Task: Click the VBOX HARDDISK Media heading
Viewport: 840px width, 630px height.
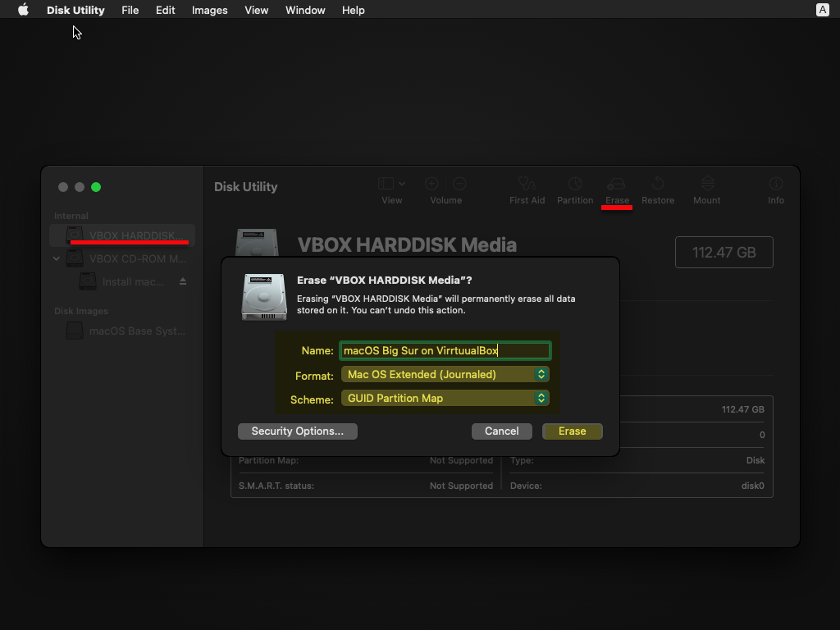Action: click(407, 244)
